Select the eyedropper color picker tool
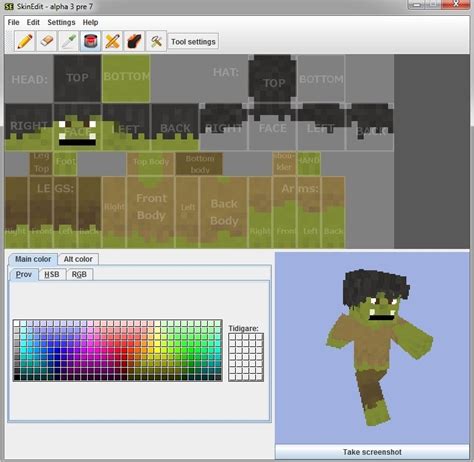The height and width of the screenshot is (462, 474). point(68,41)
